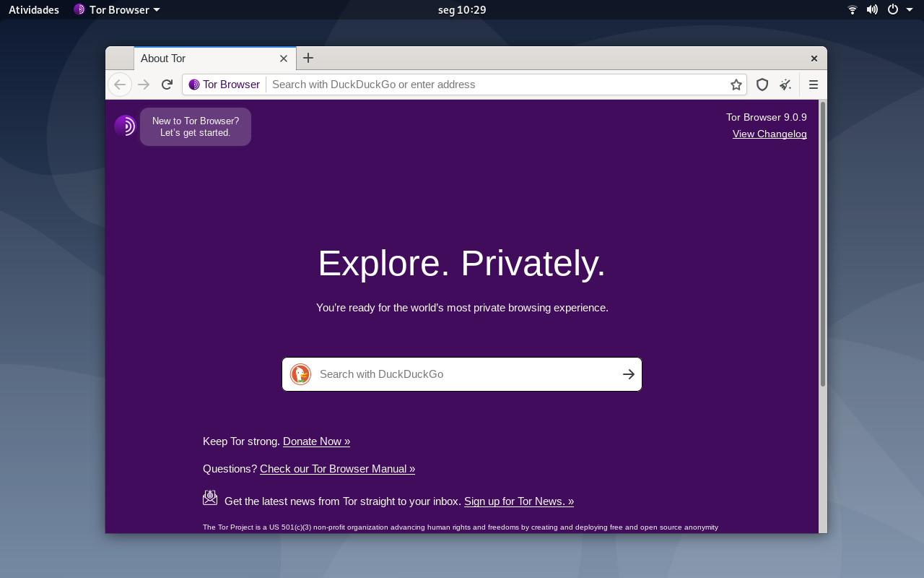Image resolution: width=924 pixels, height=578 pixels.
Task: Go forward using the forward arrow button
Action: (144, 85)
